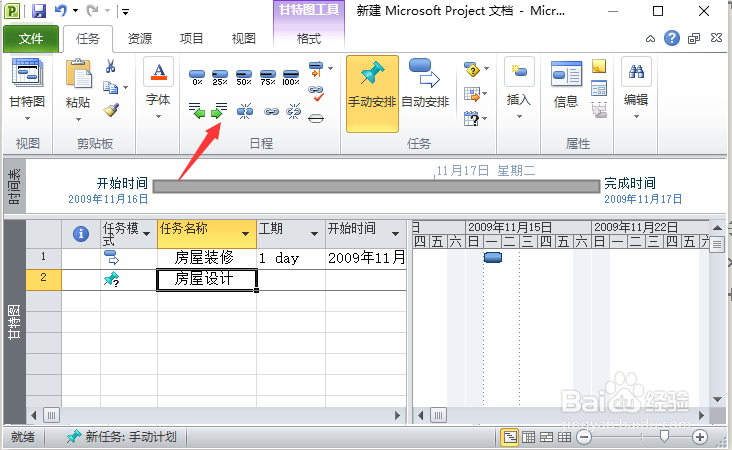Click the Inactivate task icon
Screen dimensions: 732x450
click(316, 118)
